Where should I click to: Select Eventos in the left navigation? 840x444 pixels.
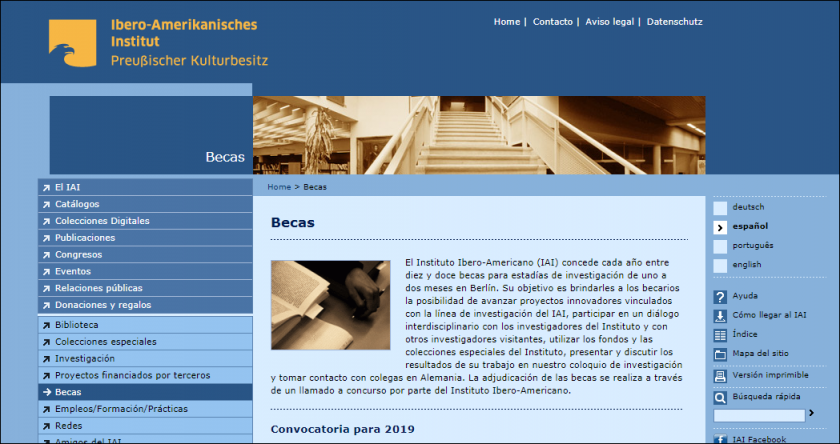[x=145, y=271]
